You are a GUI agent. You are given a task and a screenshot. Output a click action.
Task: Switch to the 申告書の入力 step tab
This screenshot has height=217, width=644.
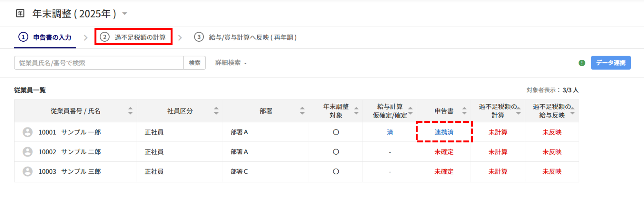coord(45,37)
